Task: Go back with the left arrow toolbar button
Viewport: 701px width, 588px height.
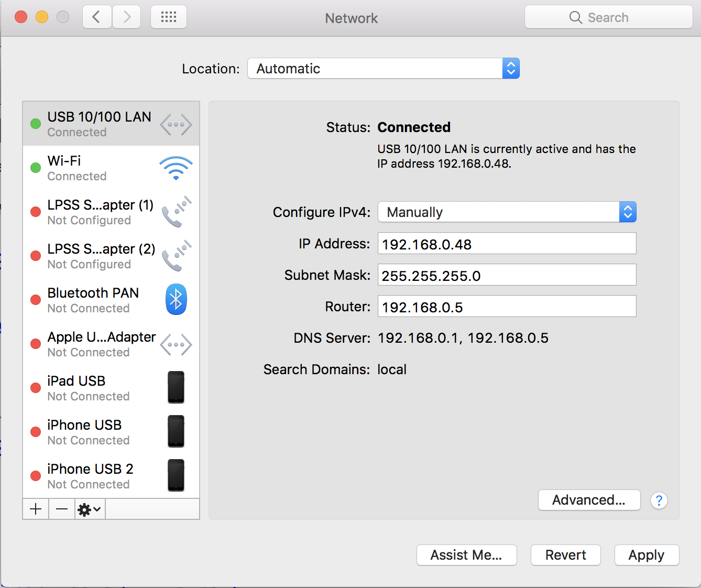Action: (97, 17)
